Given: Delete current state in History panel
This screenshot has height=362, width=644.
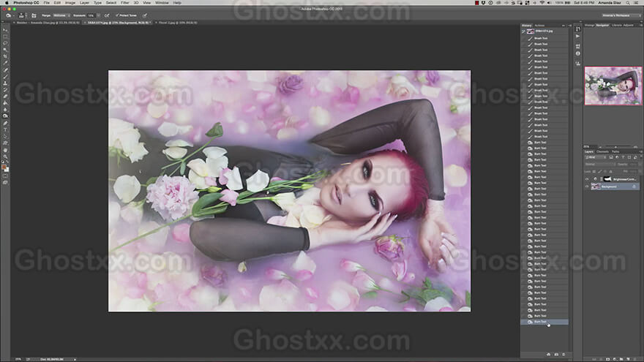Looking at the screenshot, I should pos(563,354).
